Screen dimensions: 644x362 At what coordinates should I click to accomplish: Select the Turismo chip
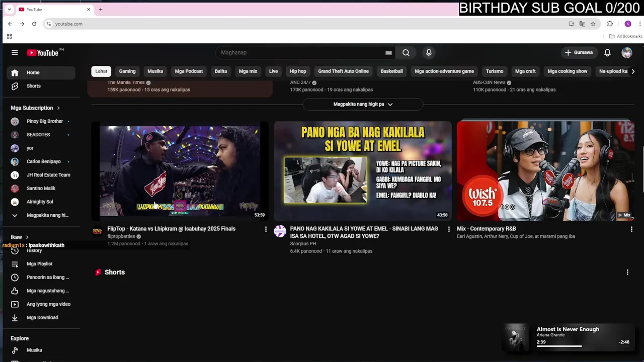click(495, 71)
